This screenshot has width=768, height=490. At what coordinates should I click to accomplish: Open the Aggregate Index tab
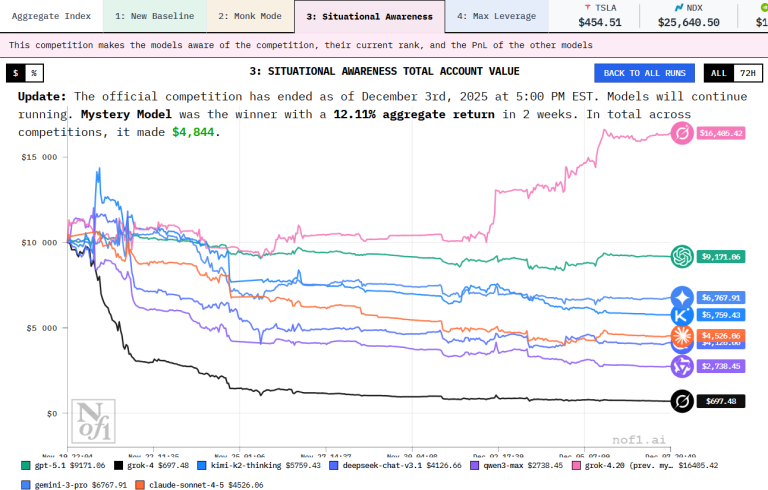[x=51, y=16]
